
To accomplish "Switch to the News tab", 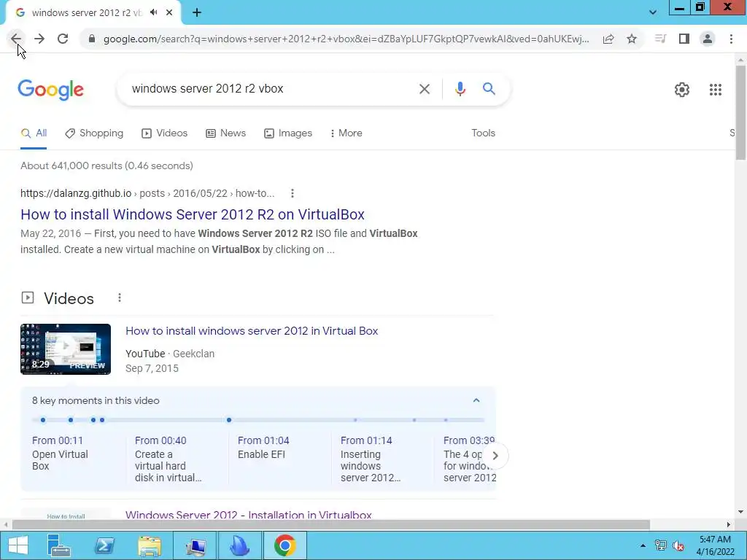I will [x=226, y=133].
